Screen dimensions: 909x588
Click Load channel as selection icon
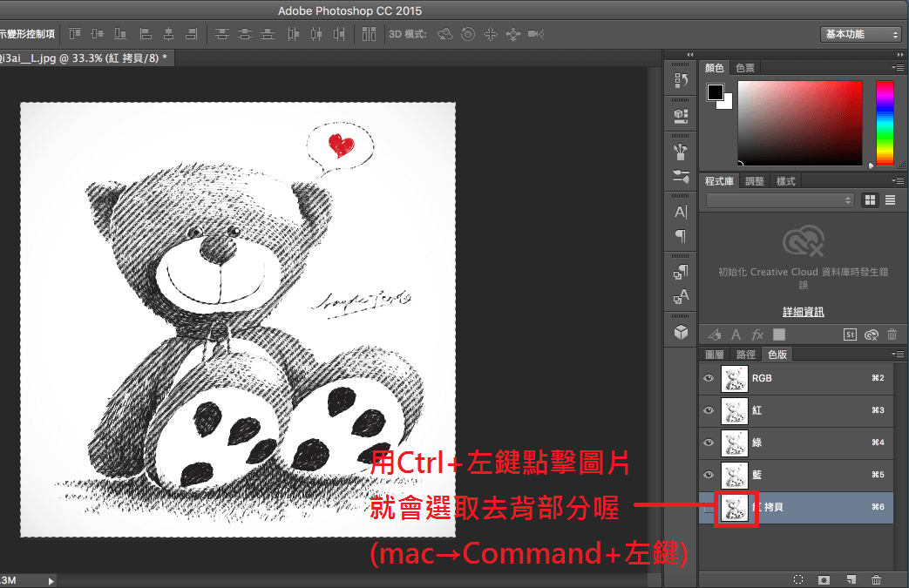(x=798, y=578)
